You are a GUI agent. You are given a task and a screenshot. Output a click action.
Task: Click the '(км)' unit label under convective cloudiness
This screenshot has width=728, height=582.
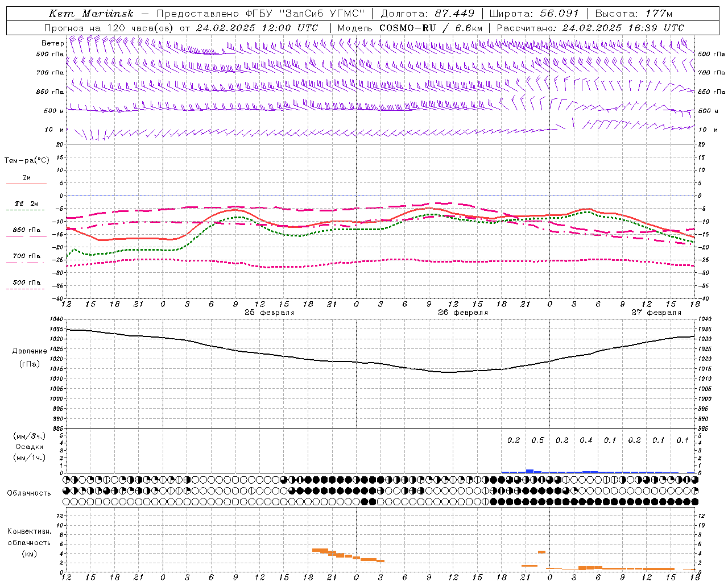(29, 554)
